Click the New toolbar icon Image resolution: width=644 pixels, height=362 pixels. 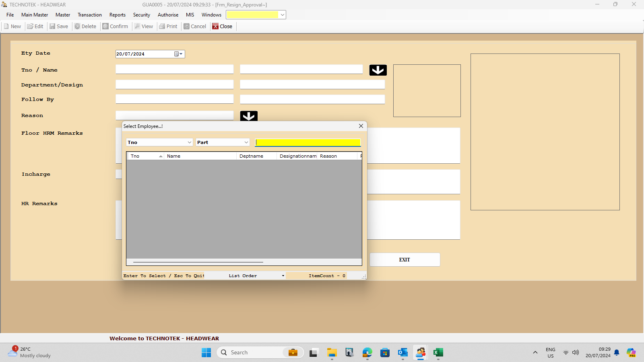coord(7,27)
